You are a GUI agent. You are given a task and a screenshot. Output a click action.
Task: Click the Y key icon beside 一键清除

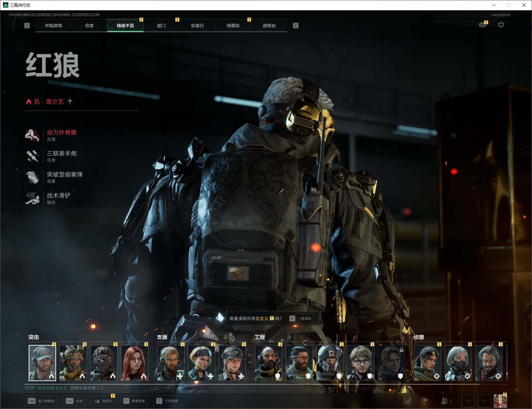coord(292,318)
